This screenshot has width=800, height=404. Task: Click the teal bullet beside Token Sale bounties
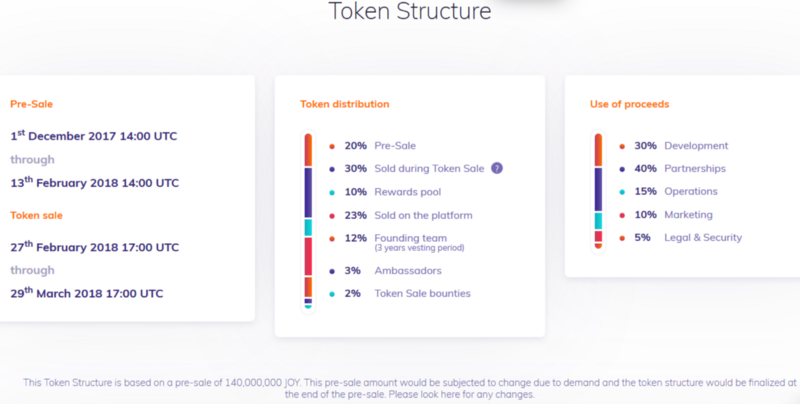click(x=331, y=293)
